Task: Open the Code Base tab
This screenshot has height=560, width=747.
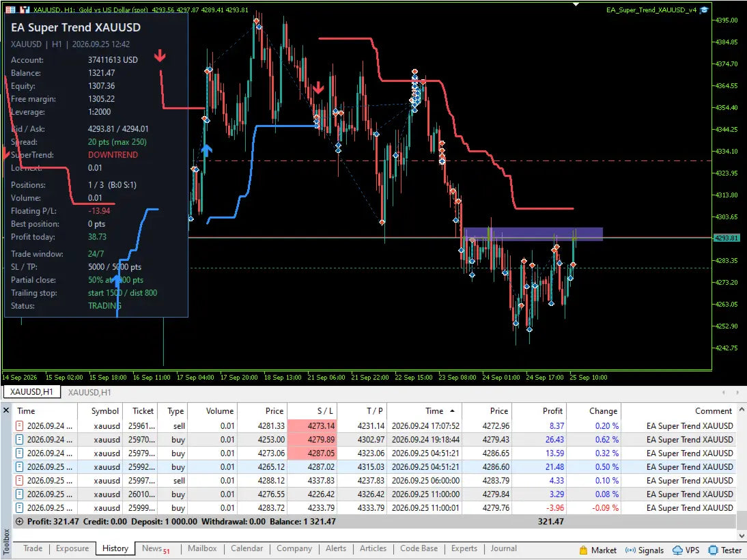Action: [x=419, y=548]
